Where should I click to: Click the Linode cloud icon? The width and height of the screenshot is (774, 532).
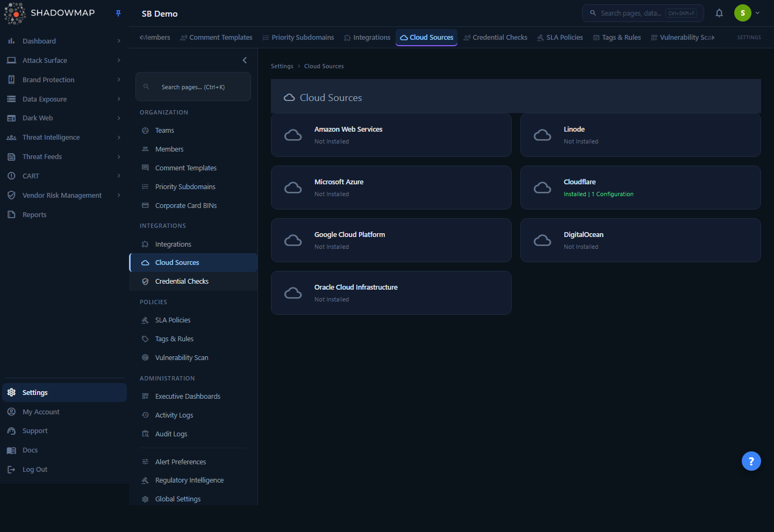542,135
